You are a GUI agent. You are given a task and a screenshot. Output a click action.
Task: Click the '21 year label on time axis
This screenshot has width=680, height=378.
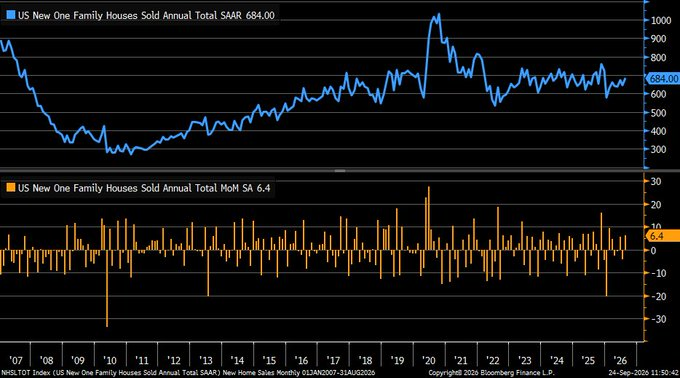461,360
